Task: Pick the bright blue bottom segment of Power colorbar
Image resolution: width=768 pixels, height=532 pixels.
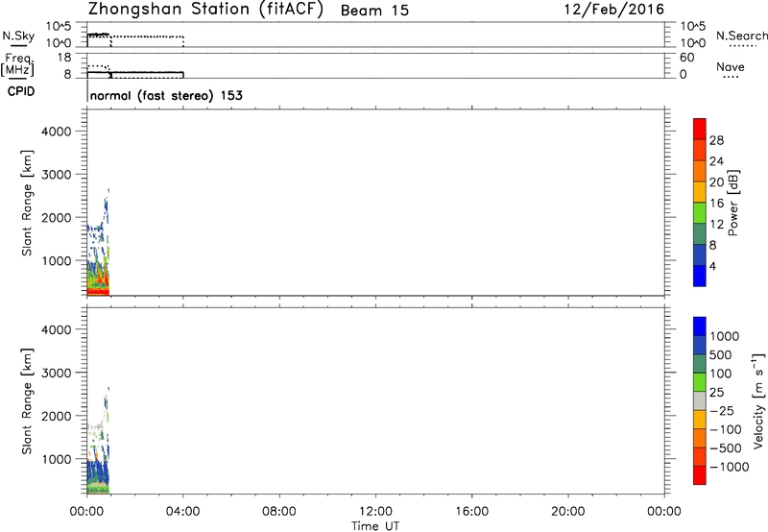Action: pyautogui.click(x=700, y=276)
